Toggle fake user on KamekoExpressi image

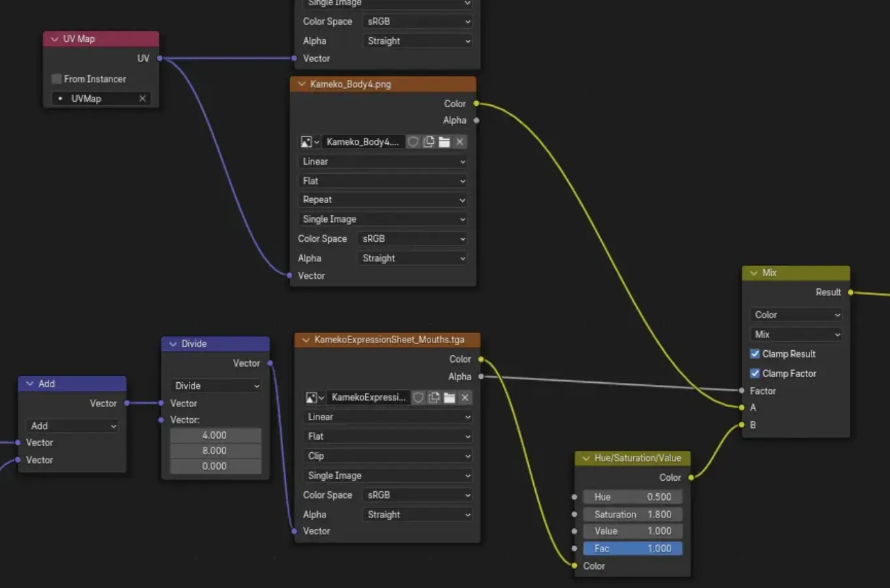tap(418, 397)
